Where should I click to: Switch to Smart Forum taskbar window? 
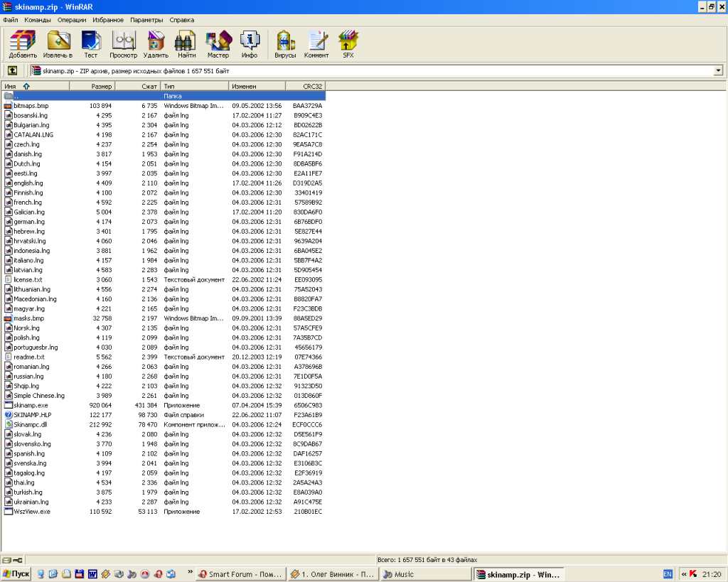click(240, 574)
